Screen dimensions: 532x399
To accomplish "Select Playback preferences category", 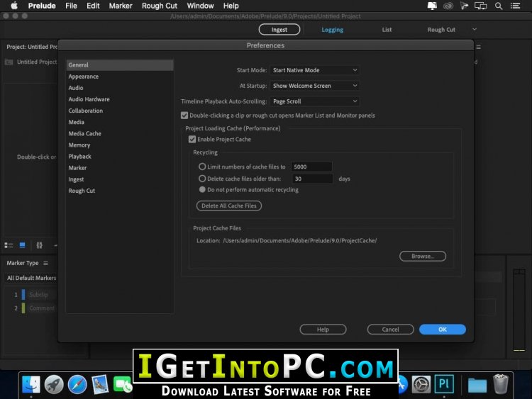I will [x=120, y=157].
